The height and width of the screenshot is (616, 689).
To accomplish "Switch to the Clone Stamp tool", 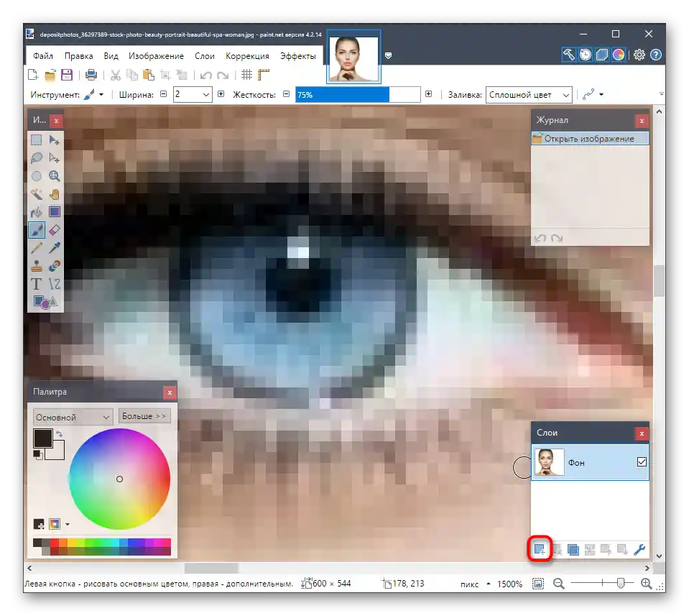I will 37,266.
